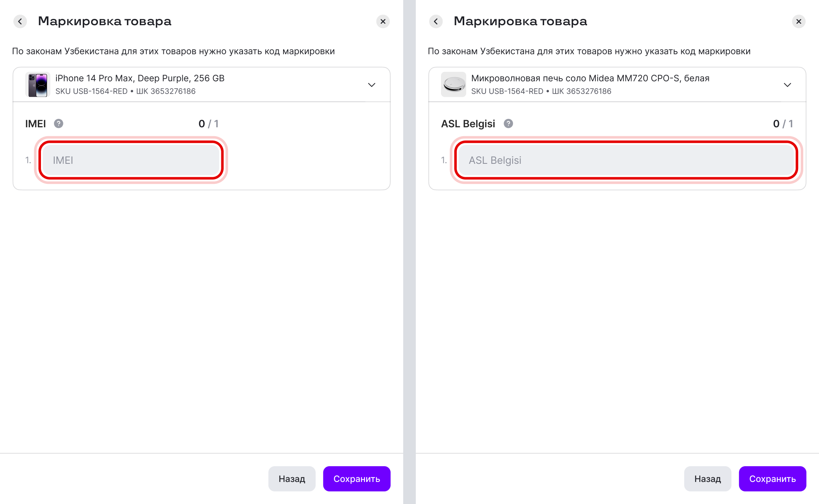Click Назад button in left panel
Viewport: 819px width, 504px height.
click(x=292, y=479)
